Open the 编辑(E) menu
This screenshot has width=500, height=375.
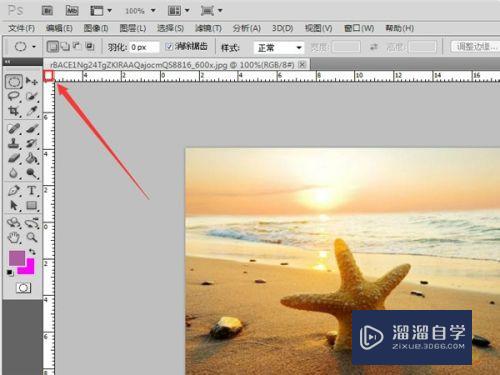click(x=59, y=28)
